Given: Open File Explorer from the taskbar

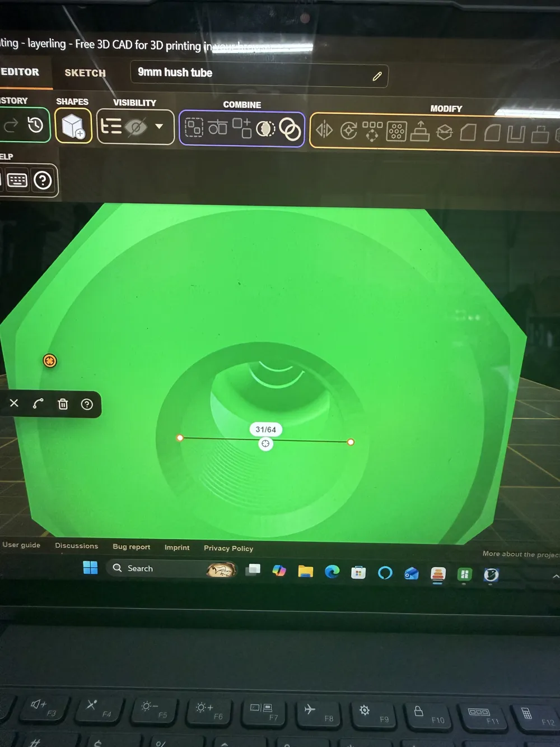Looking at the screenshot, I should pos(305,571).
